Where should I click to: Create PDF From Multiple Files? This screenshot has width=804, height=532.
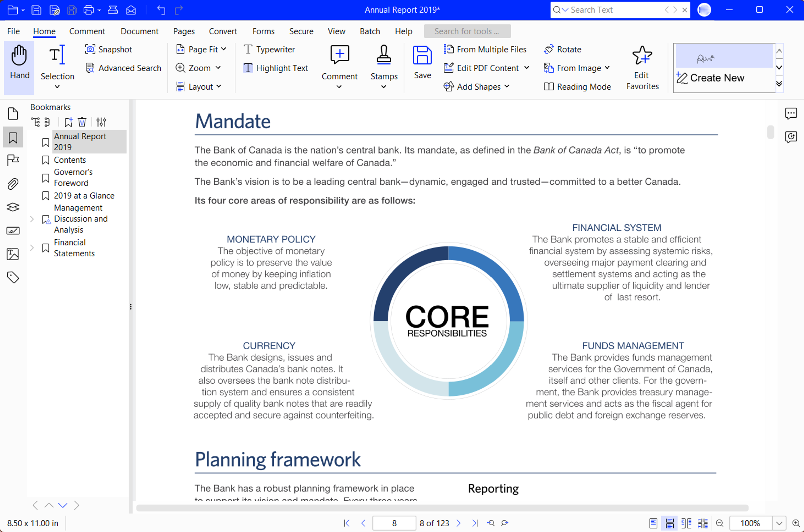tap(485, 49)
